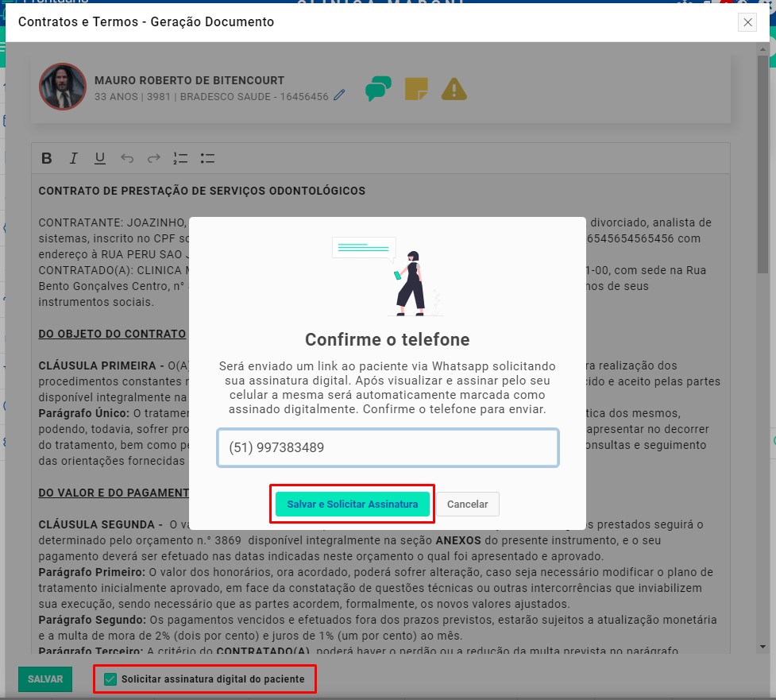This screenshot has width=776, height=700.
Task: Click the Cancelar button in the dialog
Action: (x=467, y=505)
